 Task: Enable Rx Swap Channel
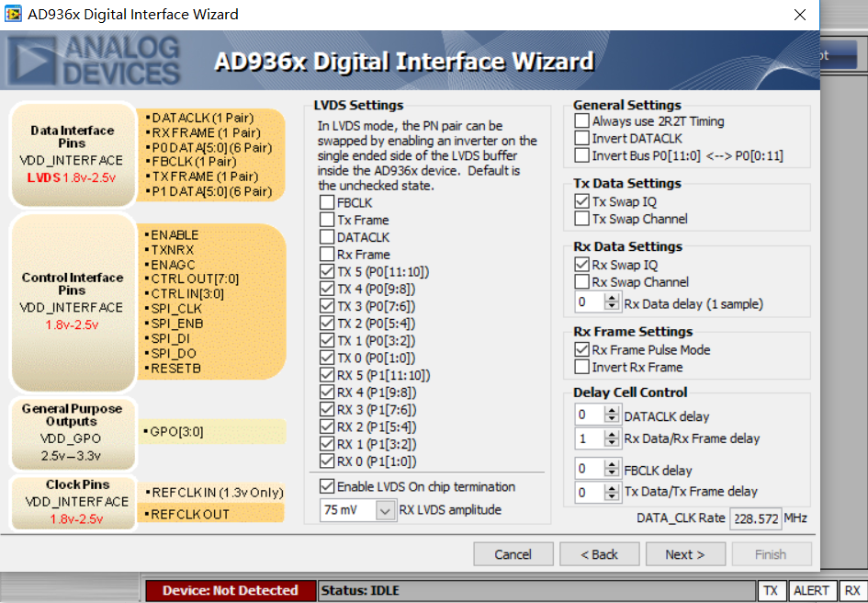581,281
